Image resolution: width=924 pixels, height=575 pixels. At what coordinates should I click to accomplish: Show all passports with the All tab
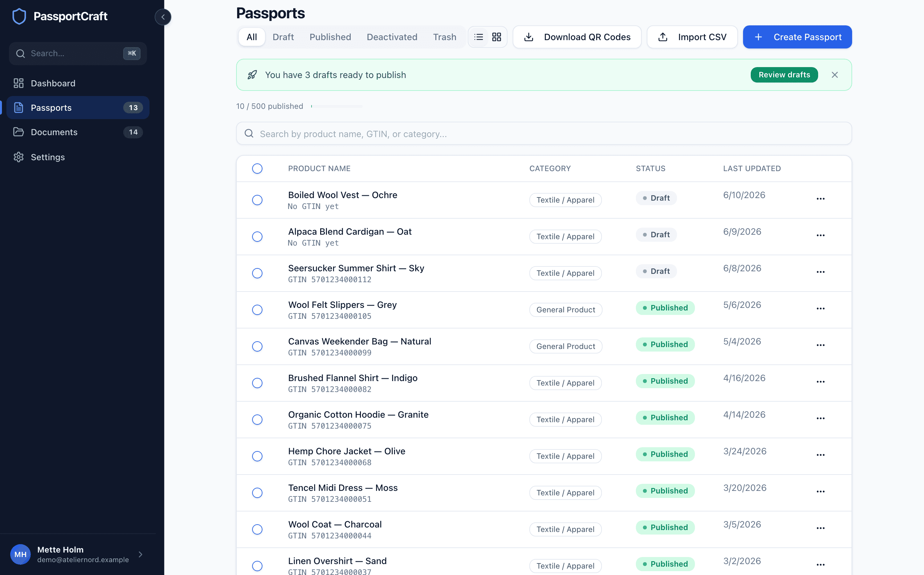click(252, 37)
